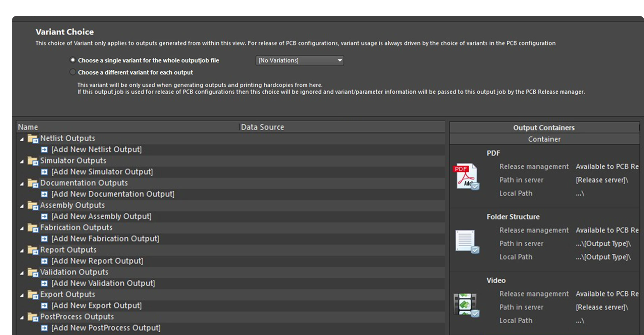Click the Documentation Outputs folder icon
644x335 pixels.
coord(33,183)
